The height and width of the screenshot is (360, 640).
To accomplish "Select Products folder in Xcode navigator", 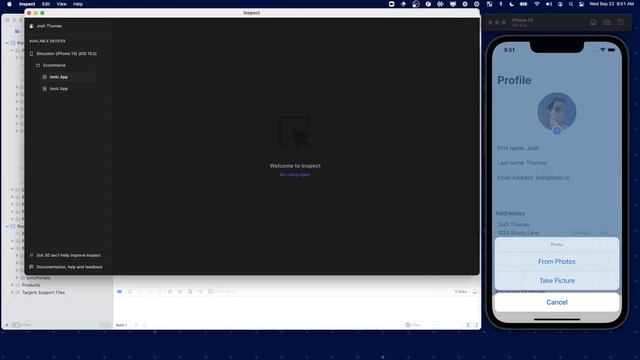I will pos(31,285).
